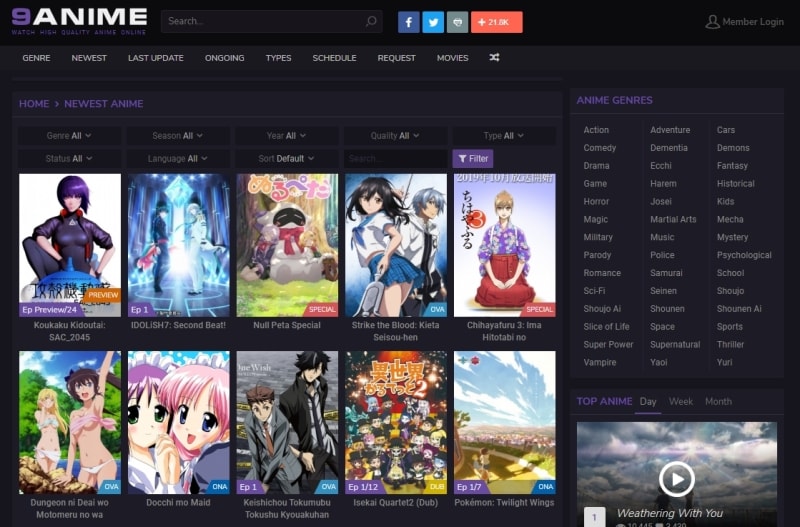800x527 pixels.
Task: Apply filters with the Filter button
Action: point(472,158)
